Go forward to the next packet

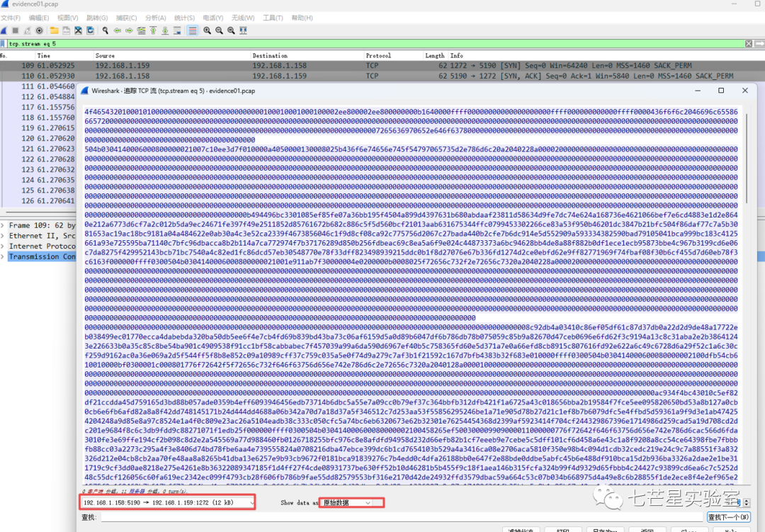click(130, 30)
